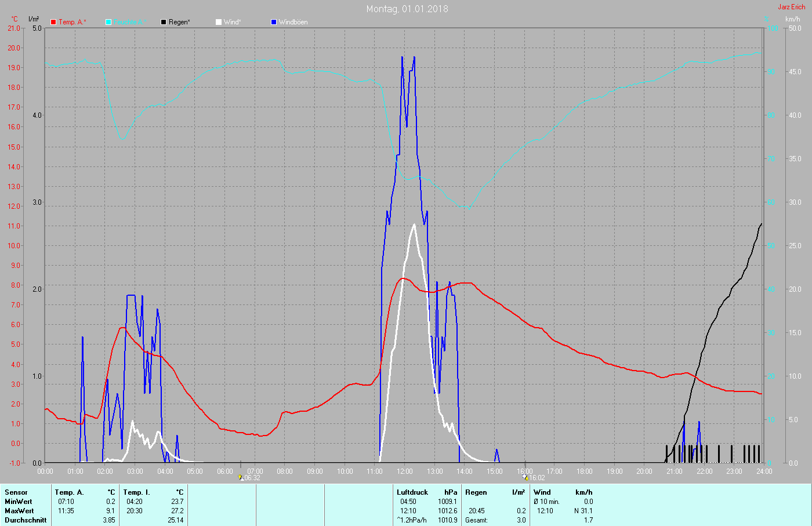
Task: Click the blue Windböen legend square
Action: 274,22
